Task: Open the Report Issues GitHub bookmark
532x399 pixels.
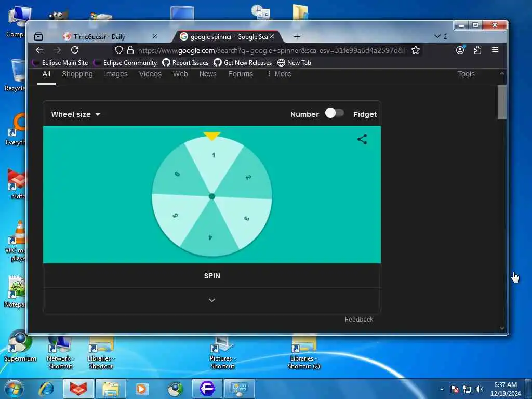Action: 185,63
